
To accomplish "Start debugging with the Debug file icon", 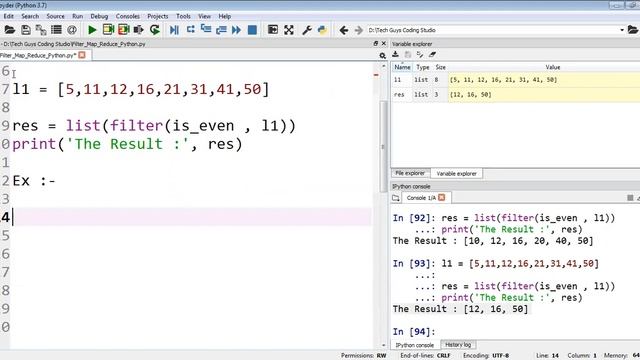I will tap(174, 30).
